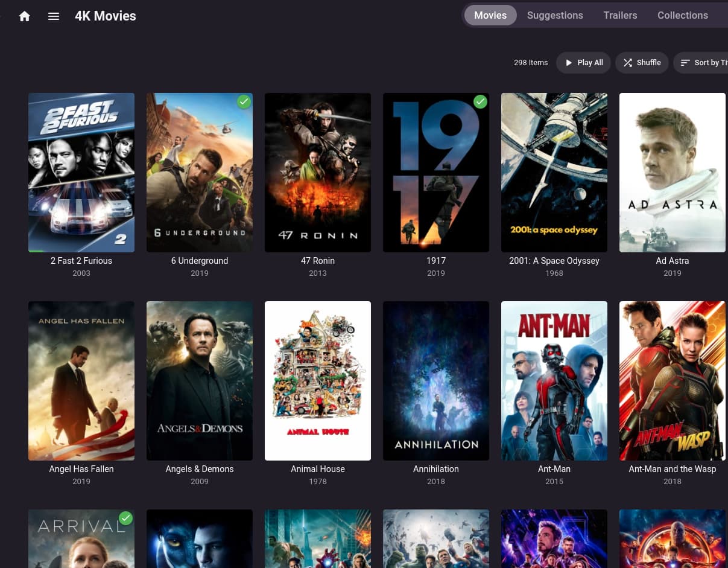Click the Ad Astra title text

[673, 261]
